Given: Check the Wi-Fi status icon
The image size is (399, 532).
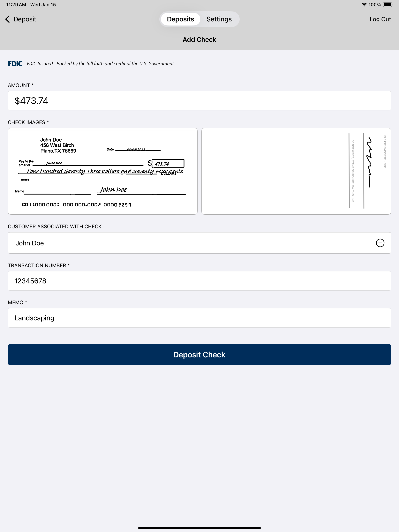Looking at the screenshot, I should [x=364, y=4].
